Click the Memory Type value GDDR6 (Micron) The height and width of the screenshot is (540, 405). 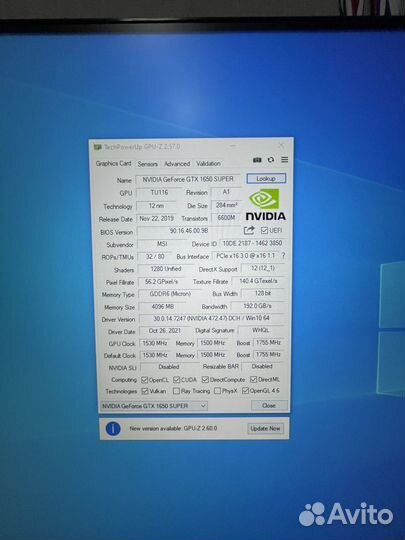[x=170, y=294]
